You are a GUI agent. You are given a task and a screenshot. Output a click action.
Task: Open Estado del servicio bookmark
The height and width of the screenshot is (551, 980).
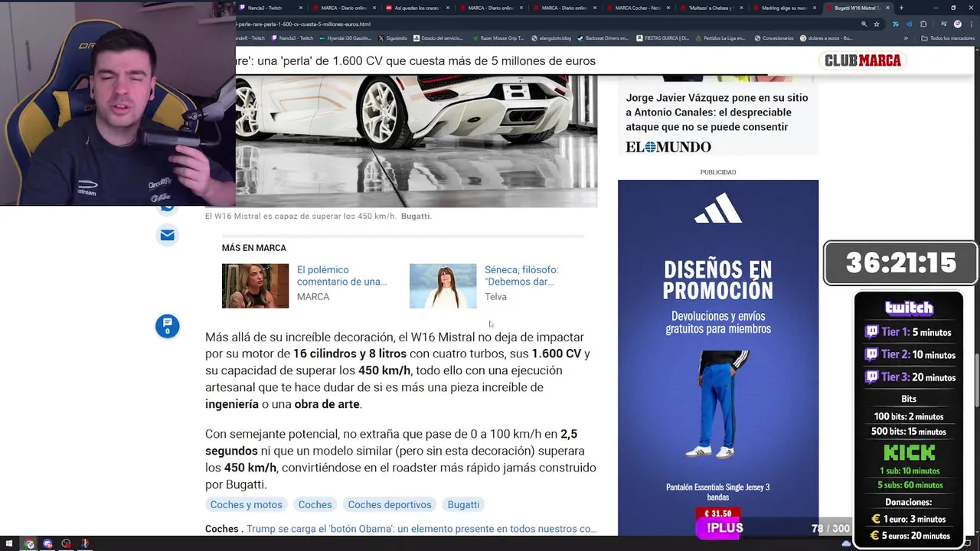click(438, 38)
